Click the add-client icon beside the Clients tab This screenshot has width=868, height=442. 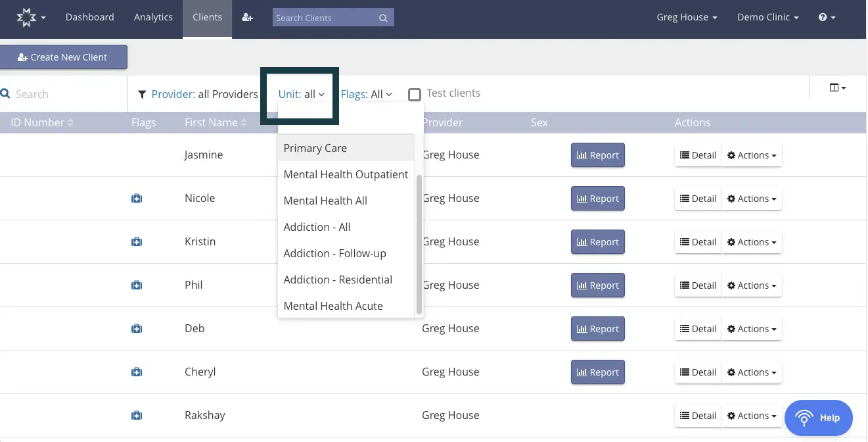click(247, 18)
